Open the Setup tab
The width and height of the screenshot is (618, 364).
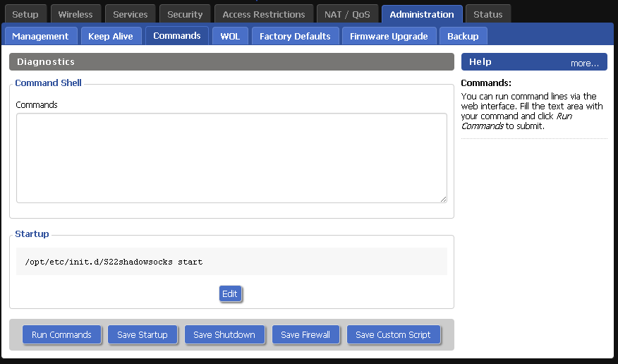tap(25, 14)
